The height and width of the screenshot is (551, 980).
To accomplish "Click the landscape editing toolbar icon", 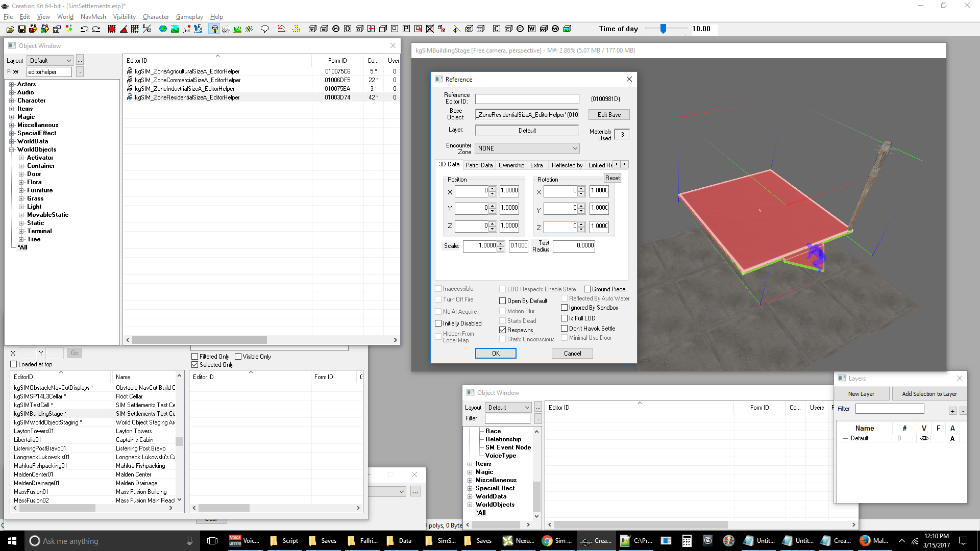I will click(175, 29).
